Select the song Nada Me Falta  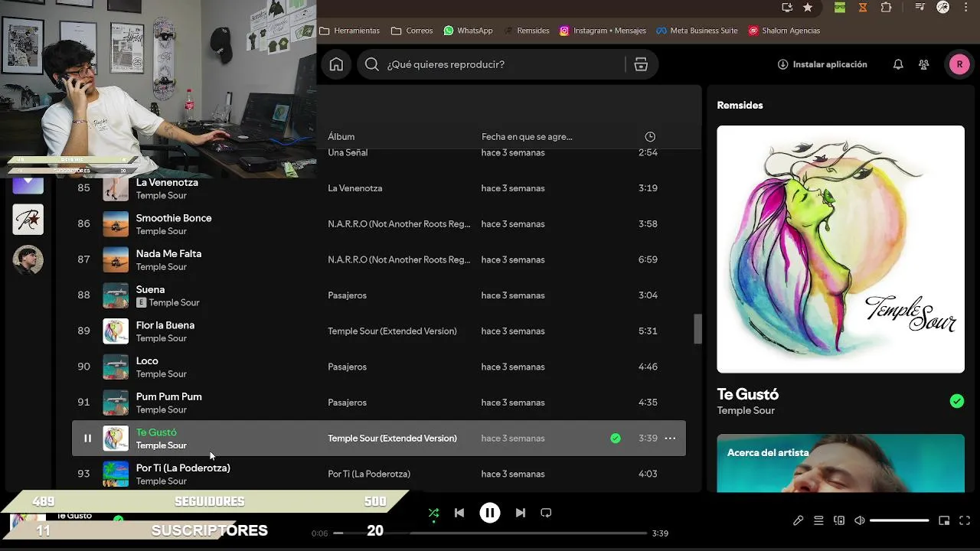(168, 253)
